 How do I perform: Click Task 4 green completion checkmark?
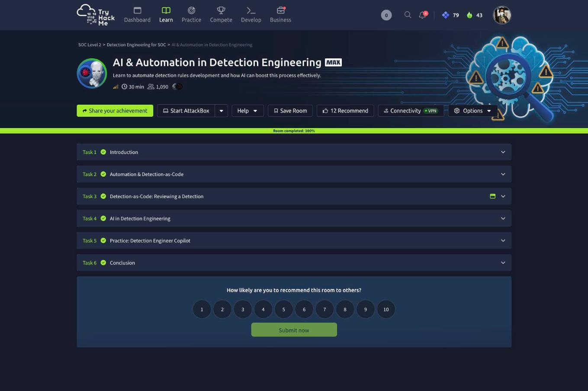pyautogui.click(x=103, y=218)
